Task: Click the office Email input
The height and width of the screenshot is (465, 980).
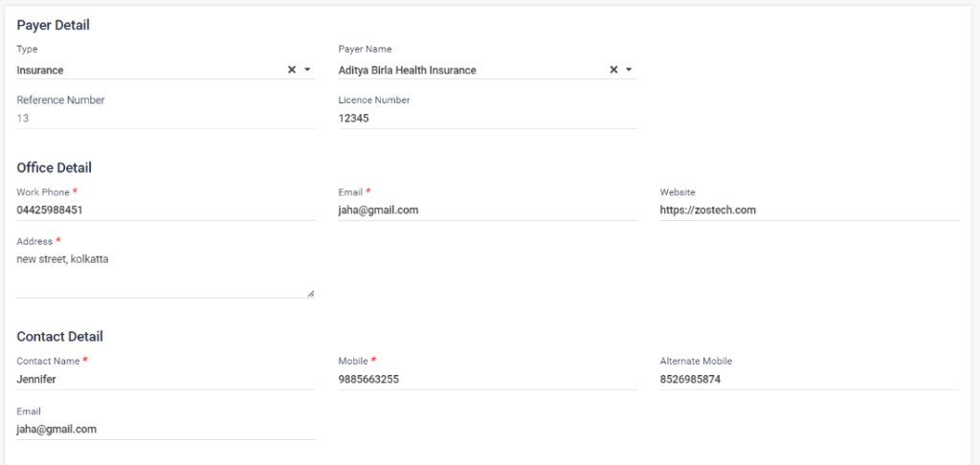Action: [486, 210]
